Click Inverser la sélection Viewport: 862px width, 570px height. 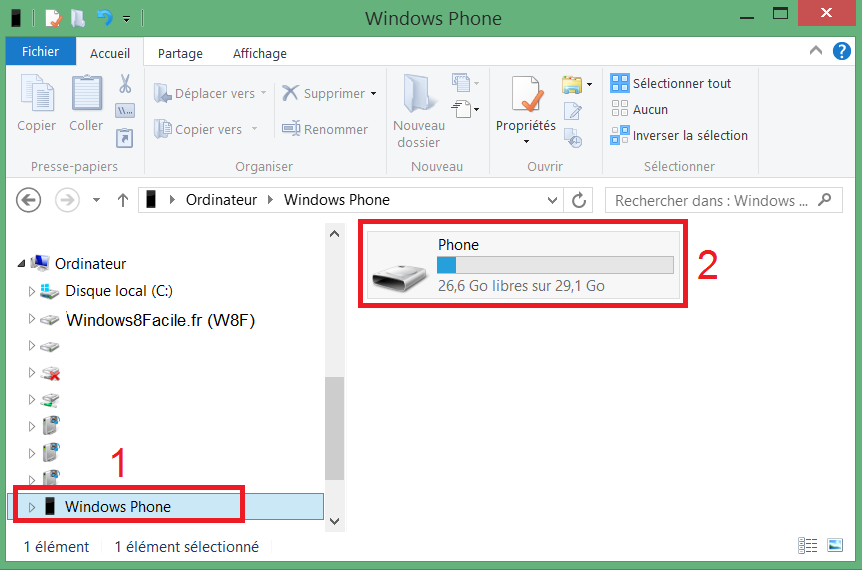(679, 135)
